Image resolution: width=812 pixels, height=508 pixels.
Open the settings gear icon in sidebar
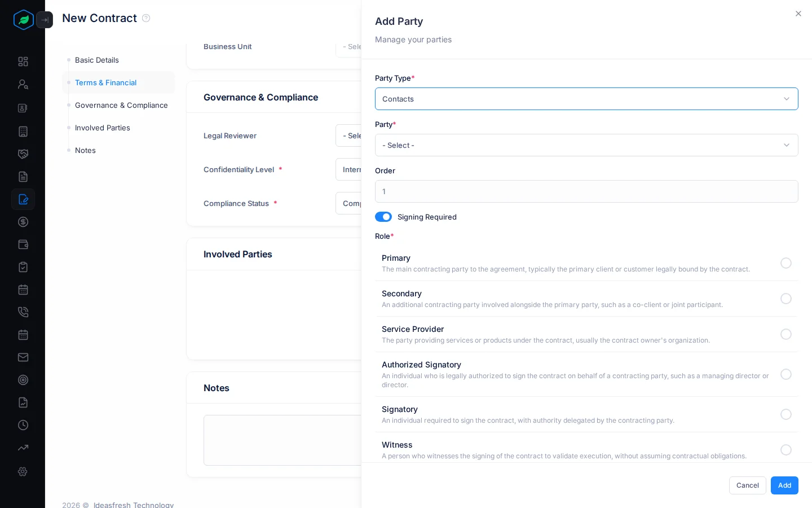click(23, 471)
